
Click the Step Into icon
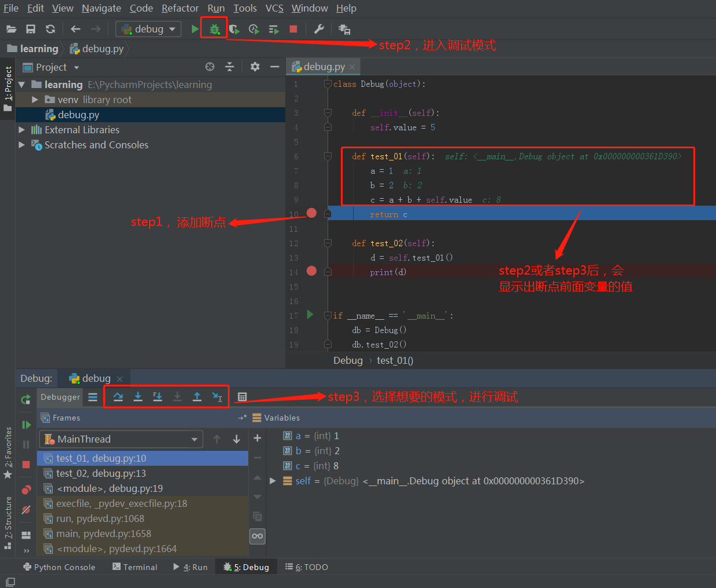(138, 397)
